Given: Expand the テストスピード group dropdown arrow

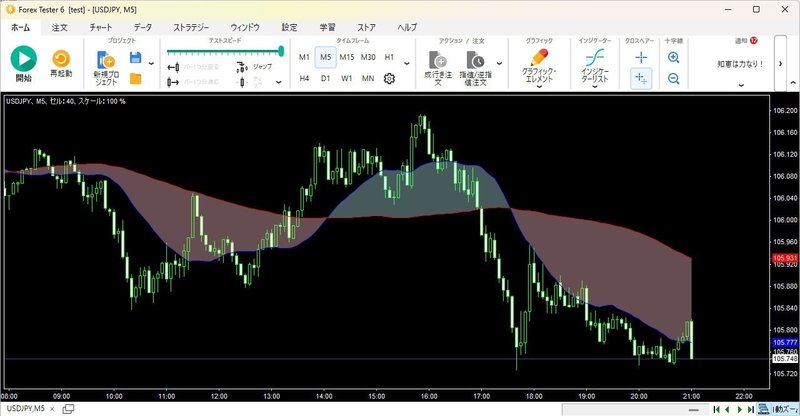Looking at the screenshot, I should (279, 82).
